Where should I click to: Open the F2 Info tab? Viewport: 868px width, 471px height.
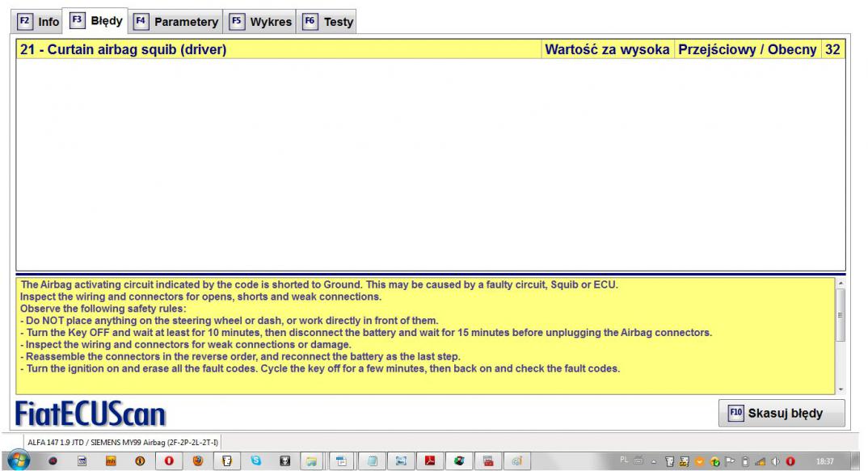tap(38, 22)
